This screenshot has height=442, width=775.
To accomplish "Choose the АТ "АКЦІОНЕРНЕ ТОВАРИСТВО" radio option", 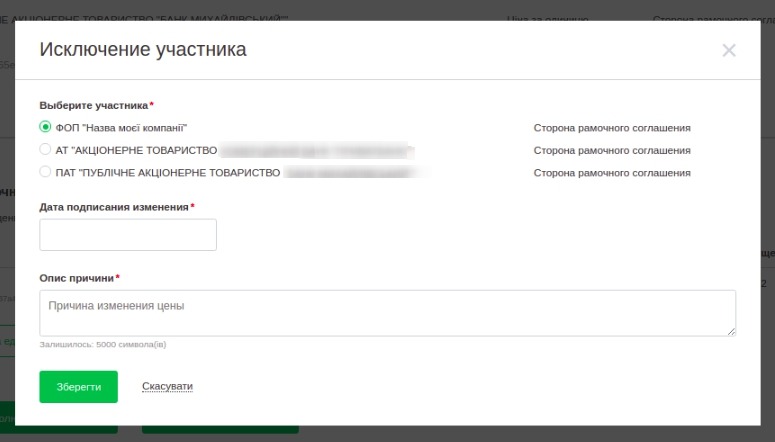I will tap(45, 150).
